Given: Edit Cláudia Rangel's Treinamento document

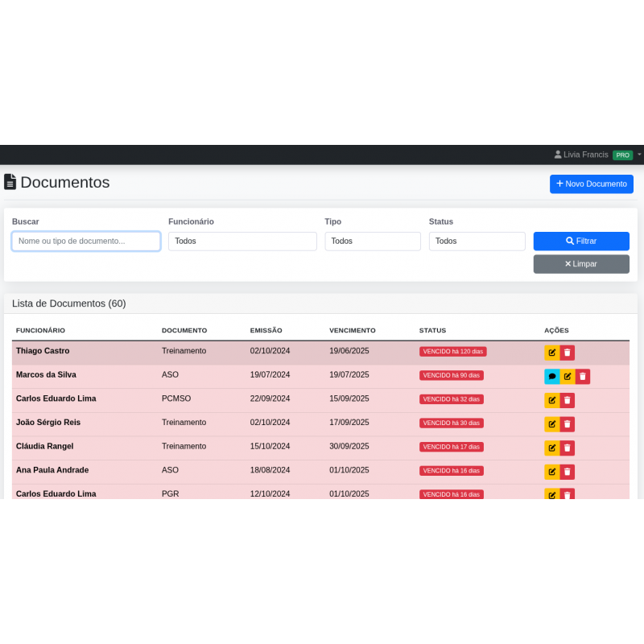Looking at the screenshot, I should 551,448.
